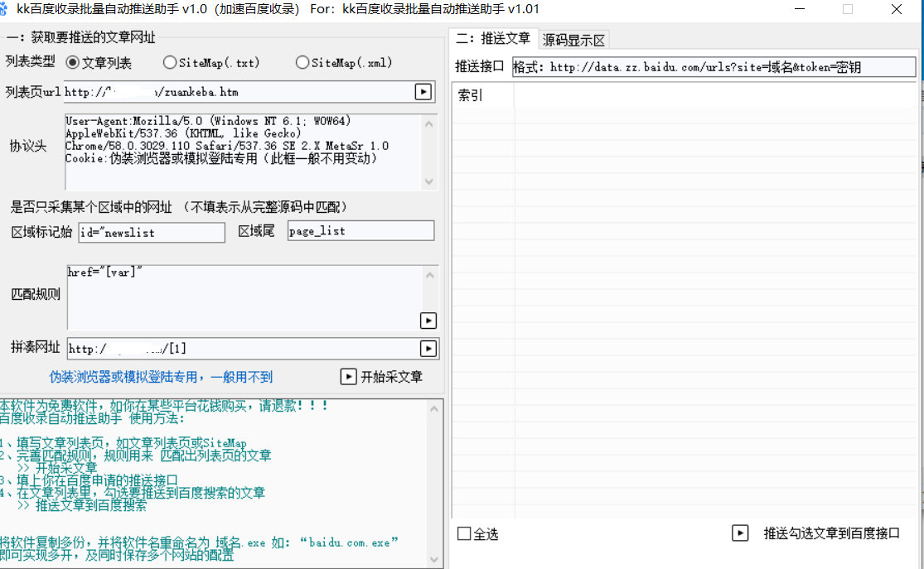This screenshot has width=924, height=569.
Task: Click the down arrow of the instructions scrollbar
Action: [434, 560]
